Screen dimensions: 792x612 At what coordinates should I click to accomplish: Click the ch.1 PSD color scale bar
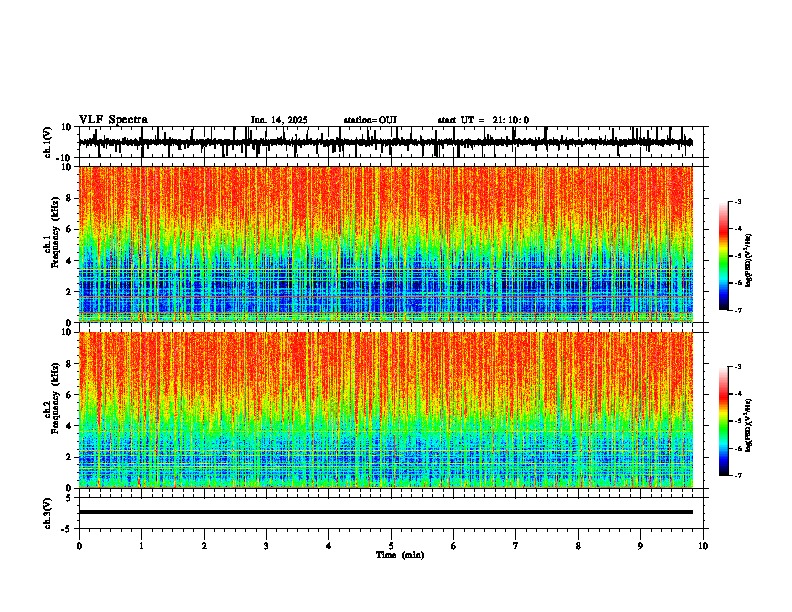(723, 256)
